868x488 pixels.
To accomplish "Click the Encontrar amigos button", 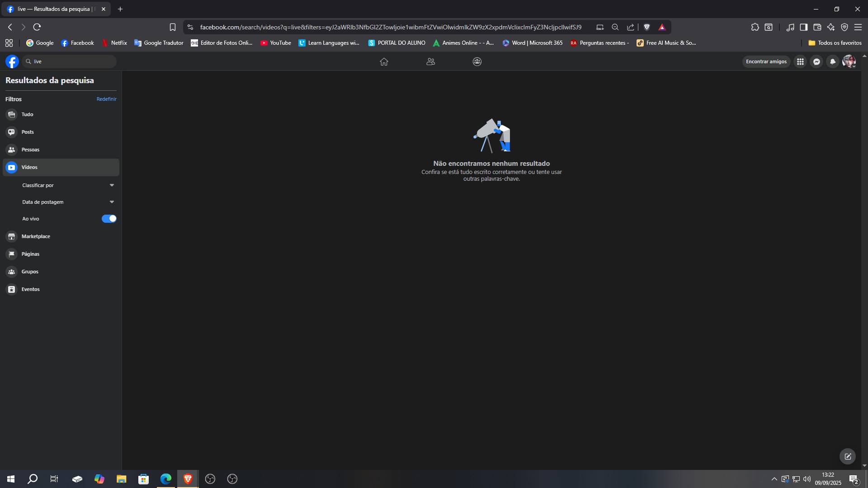I will (766, 61).
